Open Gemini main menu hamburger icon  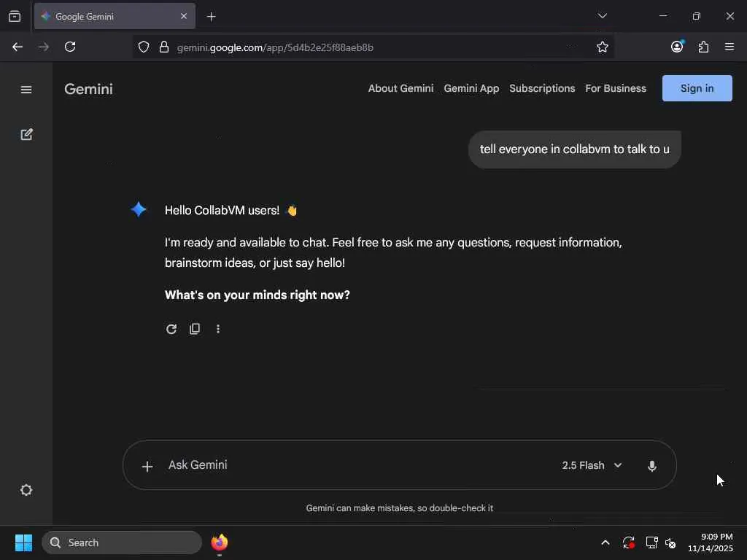26,90
